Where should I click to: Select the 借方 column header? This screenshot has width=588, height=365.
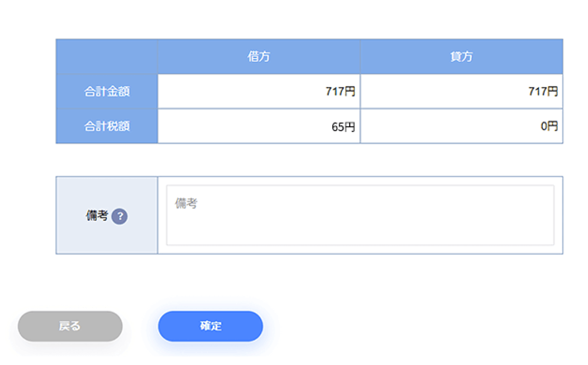pyautogui.click(x=259, y=57)
